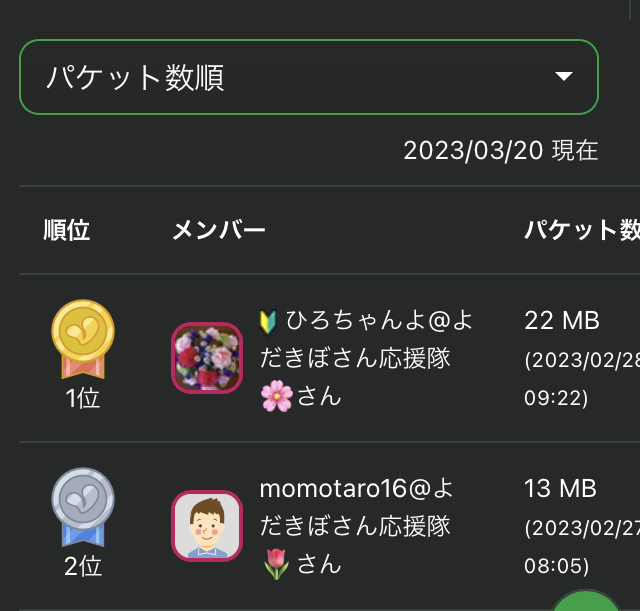Open momotaro16's boy avatar

(207, 525)
